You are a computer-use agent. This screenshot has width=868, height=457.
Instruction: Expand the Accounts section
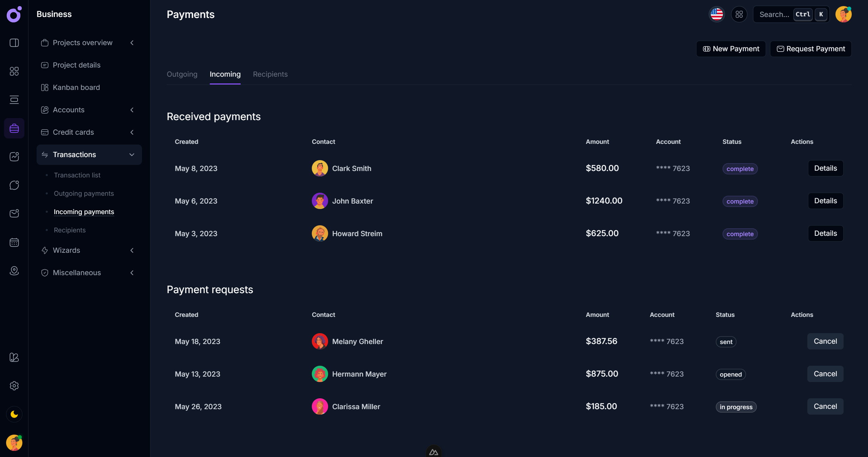pyautogui.click(x=132, y=110)
